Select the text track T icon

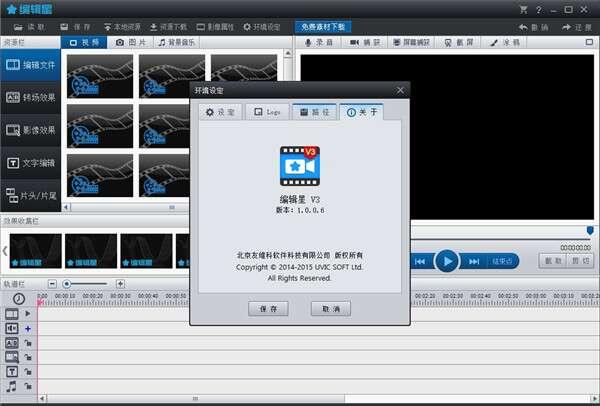point(12,370)
